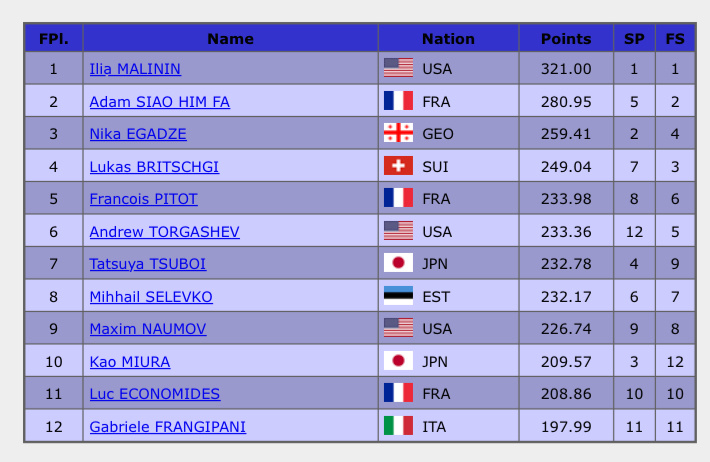Screen dimensions: 710x462
Task: Open Ilia MALININ skater profile link
Action: [x=135, y=69]
